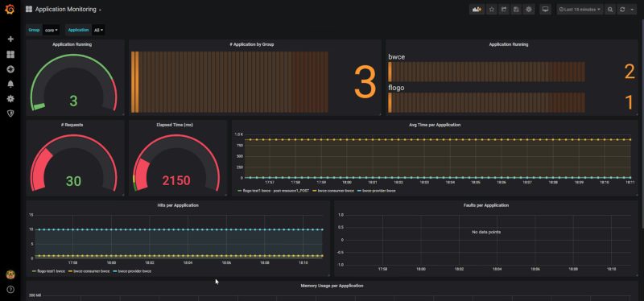This screenshot has height=301, width=644.
Task: Open the Configuration gear in sidebar
Action: (x=10, y=99)
